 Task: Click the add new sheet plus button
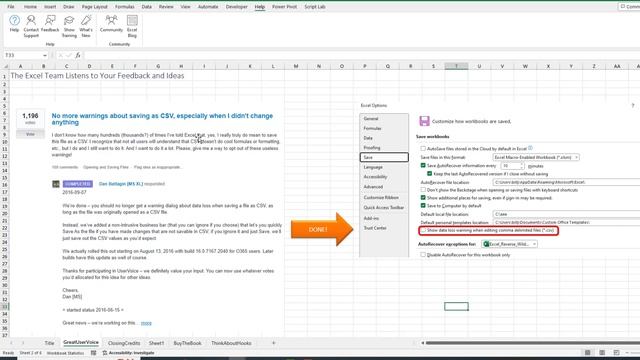[273, 343]
